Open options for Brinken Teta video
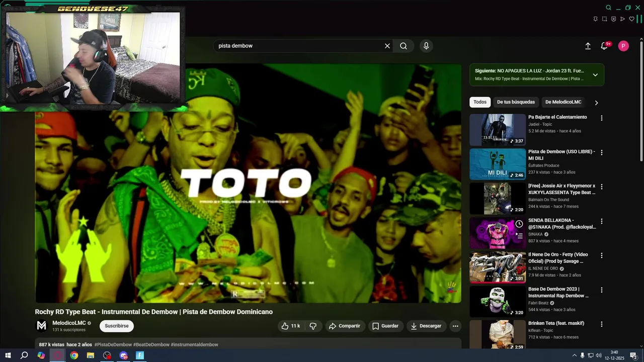This screenshot has width=644, height=362. pos(601,324)
